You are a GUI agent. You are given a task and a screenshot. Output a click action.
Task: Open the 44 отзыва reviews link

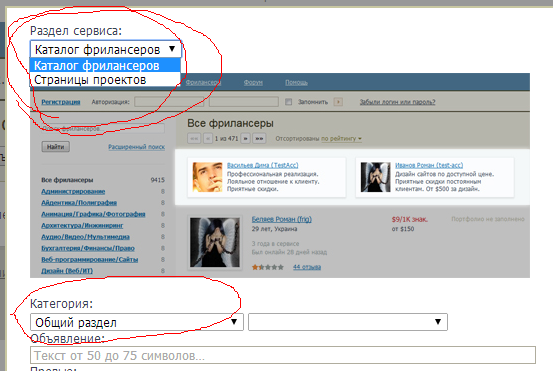[307, 267]
